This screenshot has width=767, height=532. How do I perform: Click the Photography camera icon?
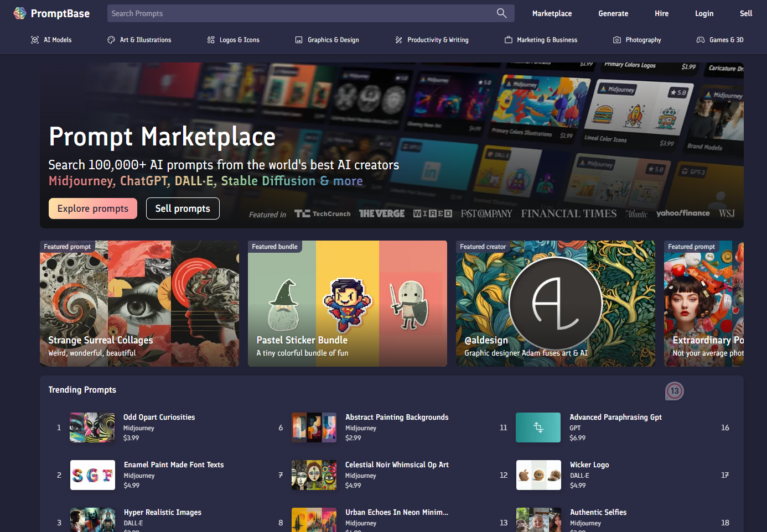617,40
